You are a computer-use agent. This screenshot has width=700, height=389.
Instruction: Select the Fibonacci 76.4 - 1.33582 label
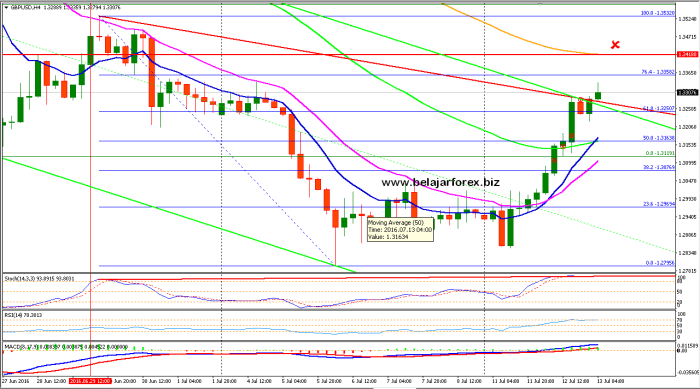point(658,72)
